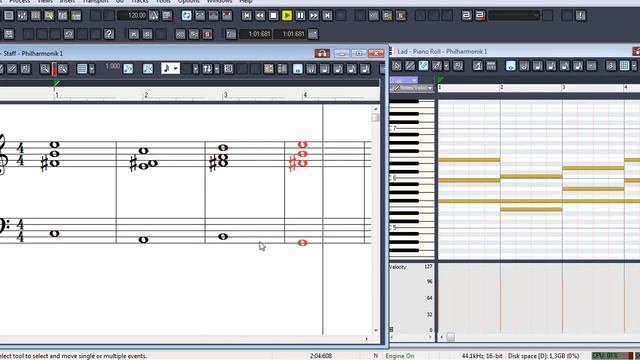Stop playback with the Stop button

[x=273, y=16]
